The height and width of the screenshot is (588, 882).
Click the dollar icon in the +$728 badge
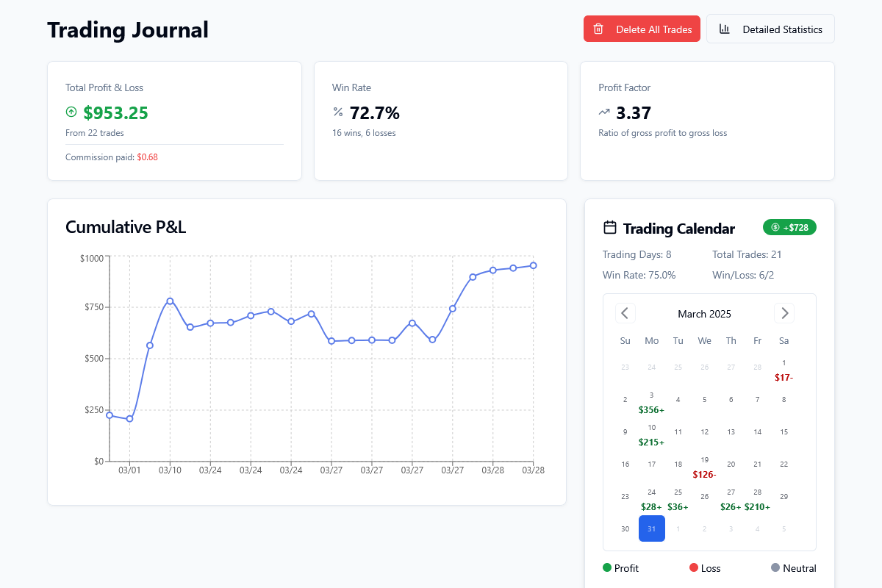pos(775,228)
